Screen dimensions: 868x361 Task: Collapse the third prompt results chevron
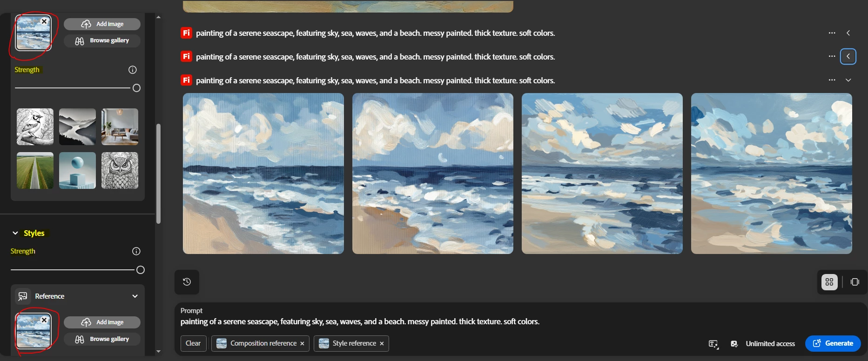[x=848, y=80]
